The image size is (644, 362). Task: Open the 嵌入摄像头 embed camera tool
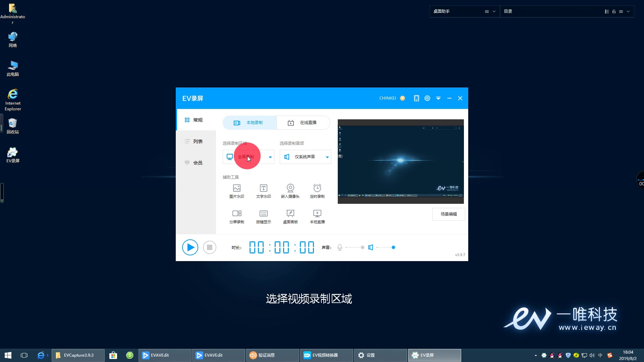pos(290,191)
